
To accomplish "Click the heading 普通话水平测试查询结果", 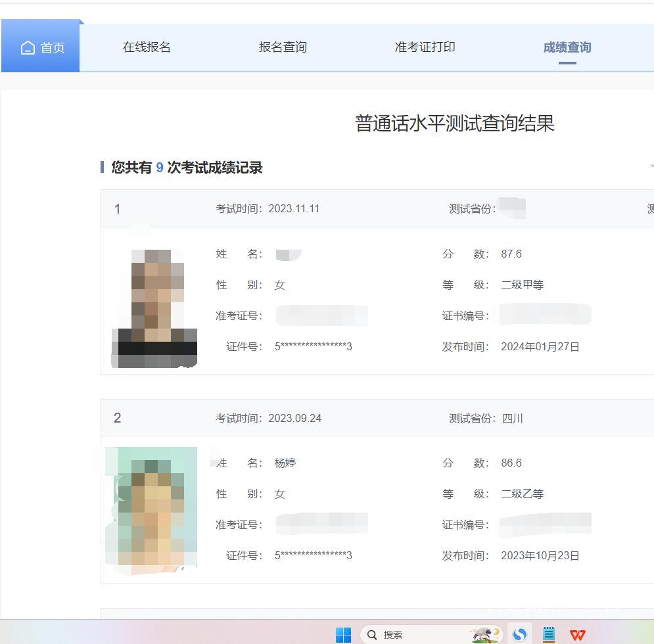I will pyautogui.click(x=455, y=124).
